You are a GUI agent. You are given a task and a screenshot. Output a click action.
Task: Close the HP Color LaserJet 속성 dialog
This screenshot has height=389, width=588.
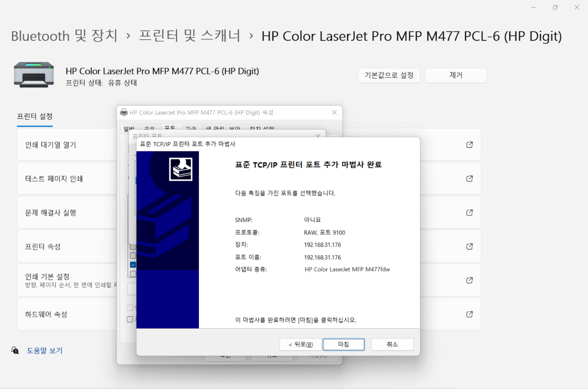click(x=334, y=112)
